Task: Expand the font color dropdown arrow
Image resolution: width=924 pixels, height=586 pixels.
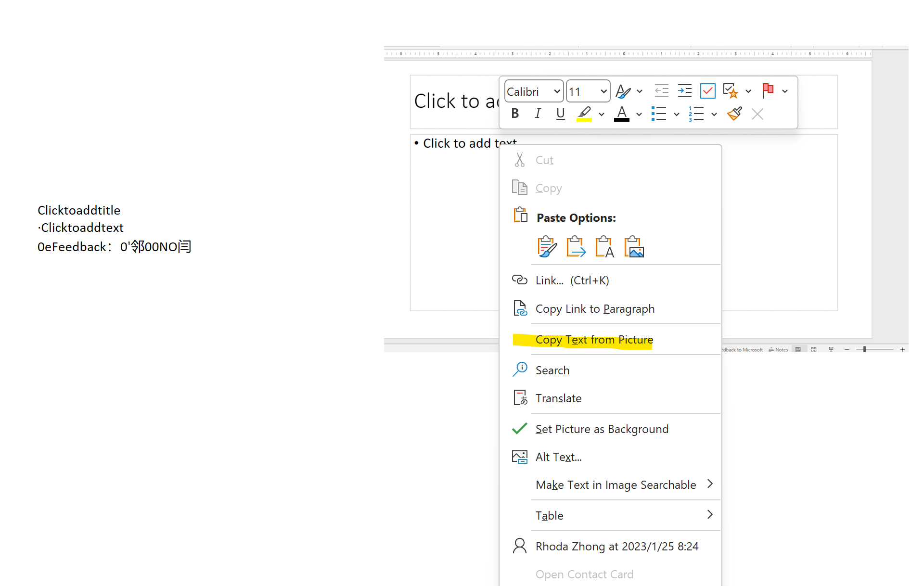Action: click(639, 115)
